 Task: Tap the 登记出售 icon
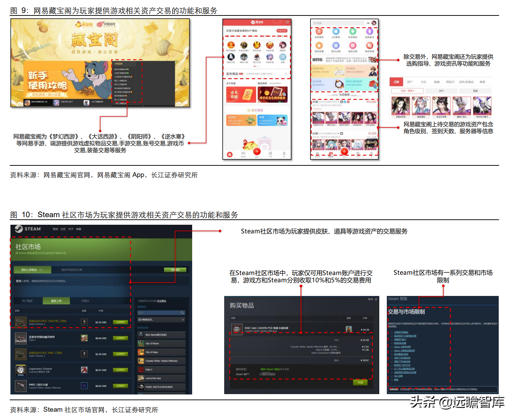[x=336, y=46]
